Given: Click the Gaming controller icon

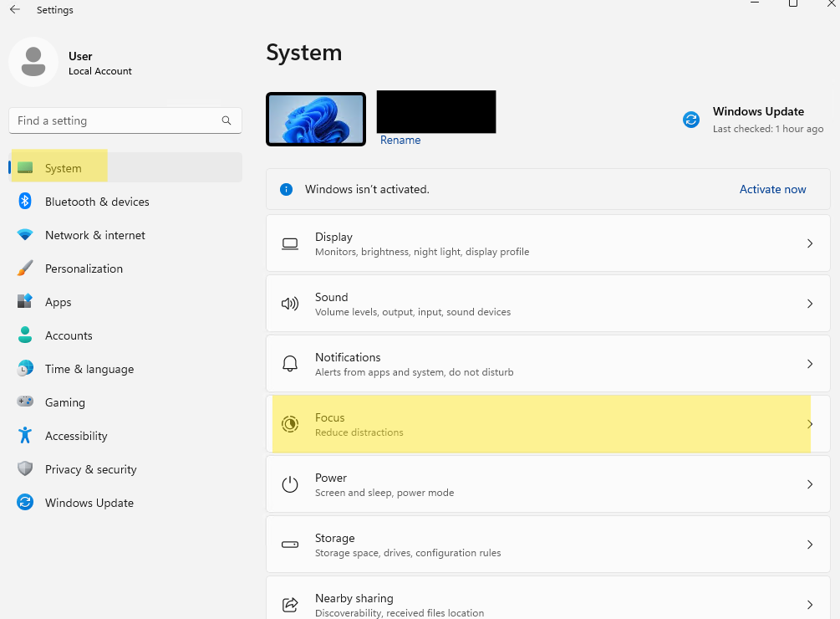Looking at the screenshot, I should tap(25, 402).
